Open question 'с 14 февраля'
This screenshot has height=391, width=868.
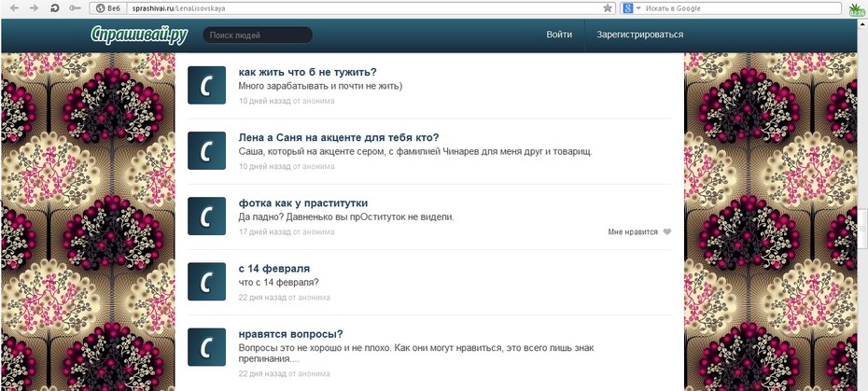[274, 269]
